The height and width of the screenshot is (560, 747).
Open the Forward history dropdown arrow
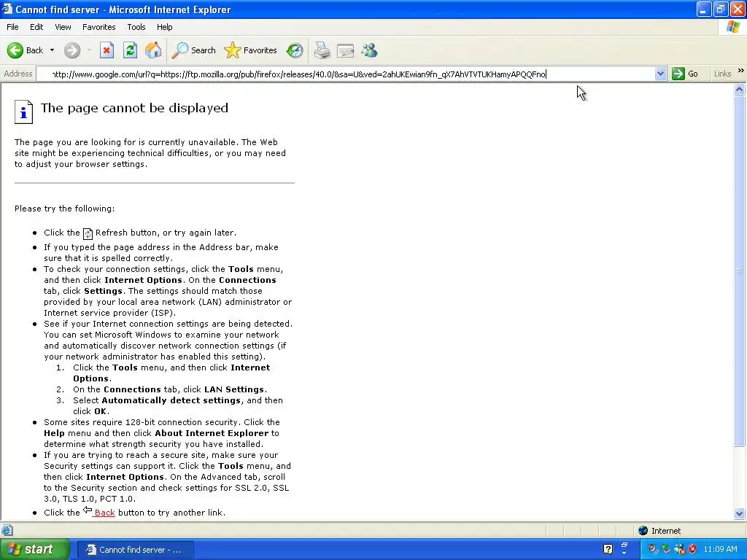point(89,50)
